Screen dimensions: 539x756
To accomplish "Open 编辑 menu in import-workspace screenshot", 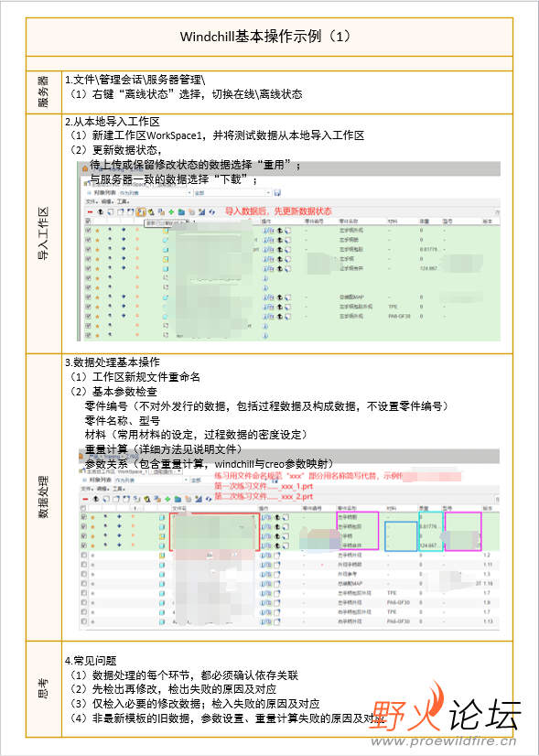I will [x=107, y=201].
